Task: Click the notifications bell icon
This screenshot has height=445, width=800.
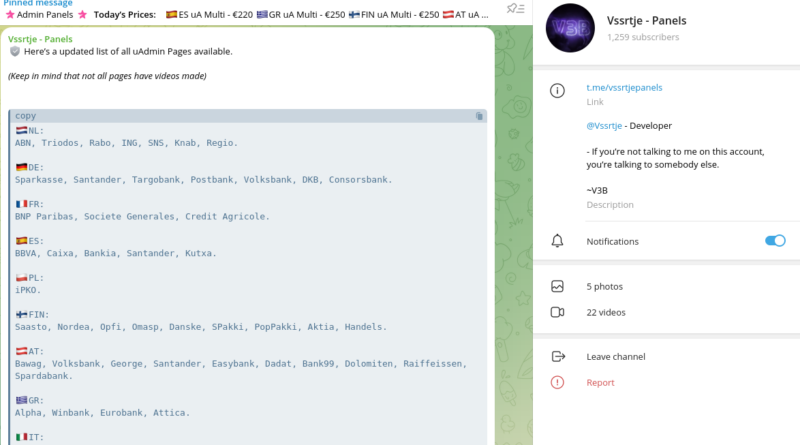Action: point(557,241)
